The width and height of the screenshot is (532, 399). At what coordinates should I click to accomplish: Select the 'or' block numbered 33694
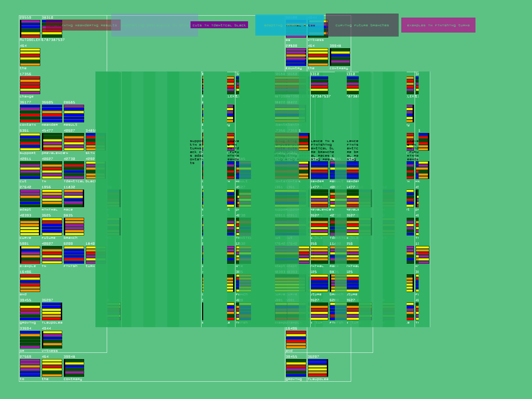click(x=30, y=339)
